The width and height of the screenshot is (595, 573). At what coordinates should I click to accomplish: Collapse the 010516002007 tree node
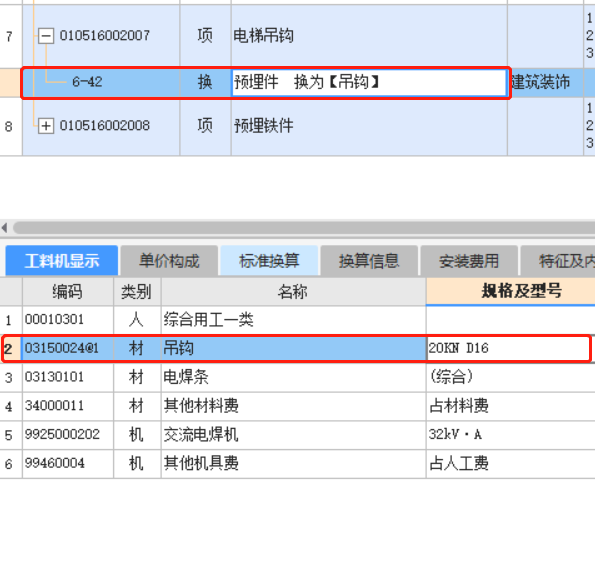point(46,36)
